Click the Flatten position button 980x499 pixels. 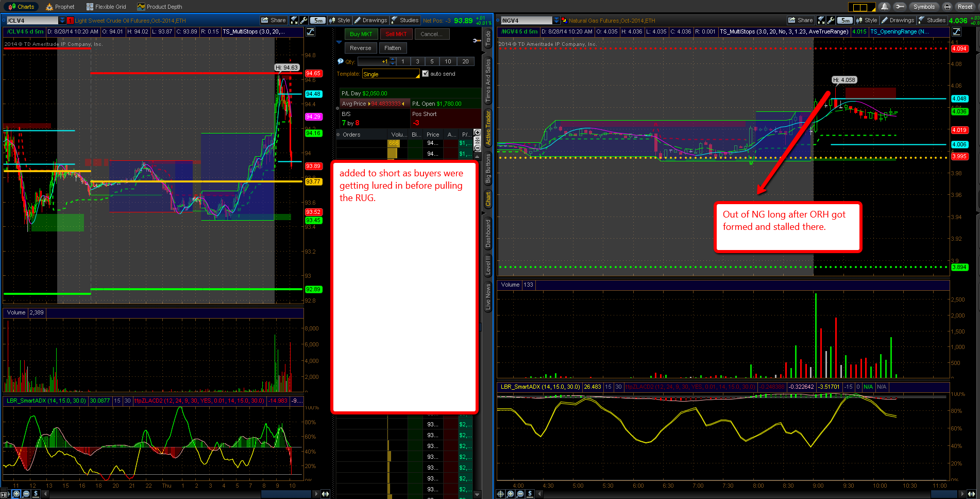point(393,48)
